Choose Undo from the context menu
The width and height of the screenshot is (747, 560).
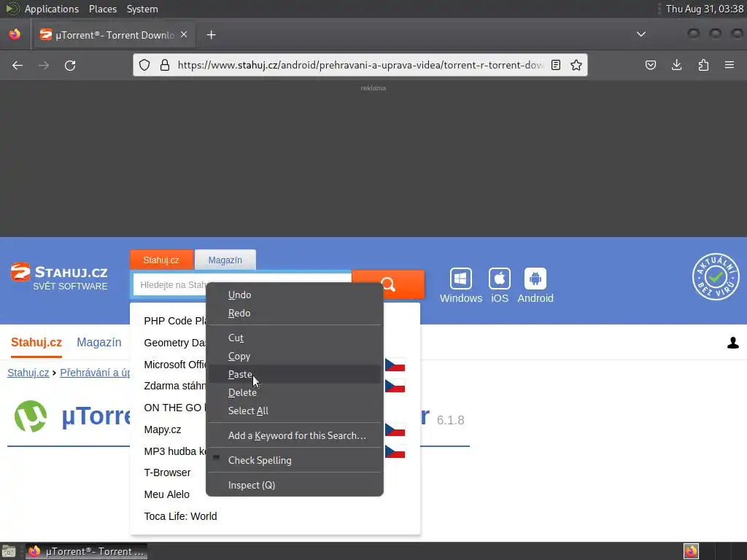point(295,295)
